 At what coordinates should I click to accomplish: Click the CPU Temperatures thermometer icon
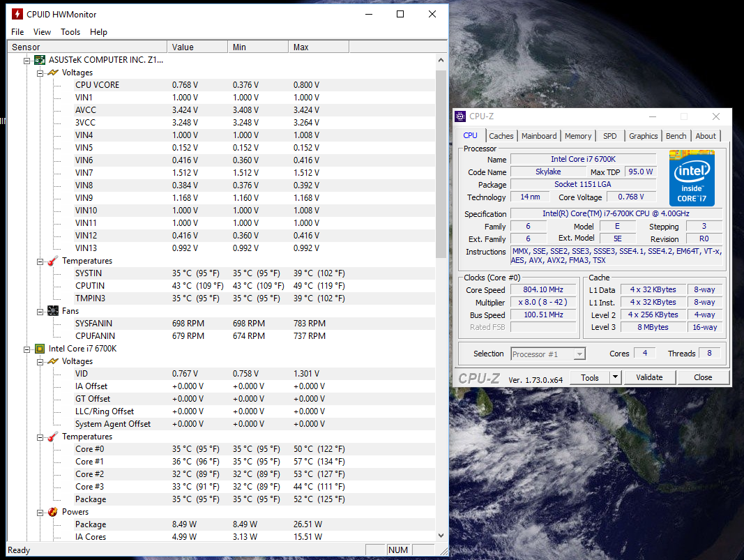[53, 437]
